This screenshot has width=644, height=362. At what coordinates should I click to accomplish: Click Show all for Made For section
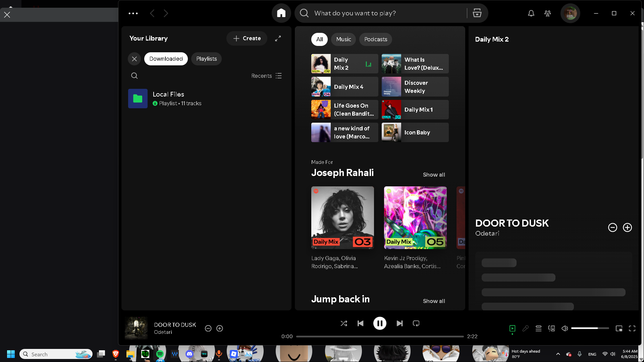pyautogui.click(x=434, y=175)
